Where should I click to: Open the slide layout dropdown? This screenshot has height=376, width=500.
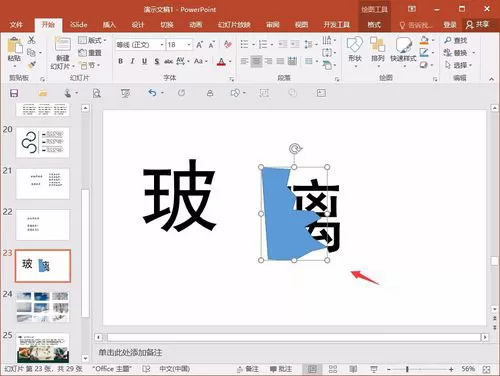[92, 40]
